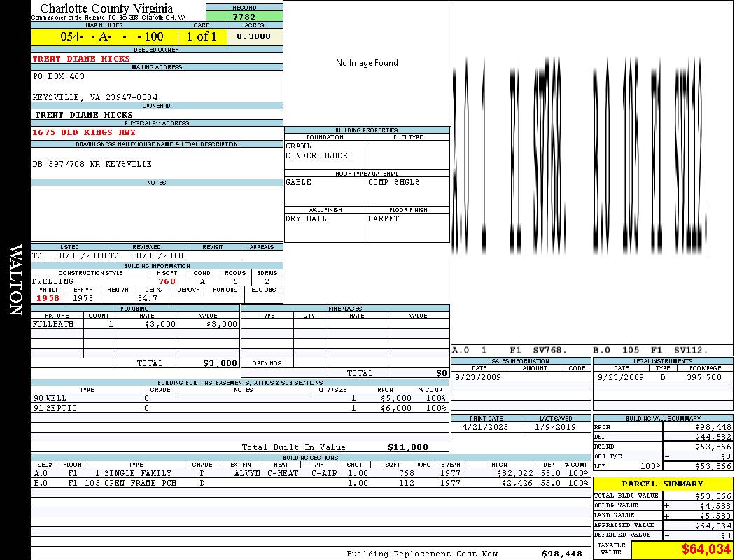The height and width of the screenshot is (560, 735).
Task: Click the WALTON label on the sidebar
Action: pos(15,280)
